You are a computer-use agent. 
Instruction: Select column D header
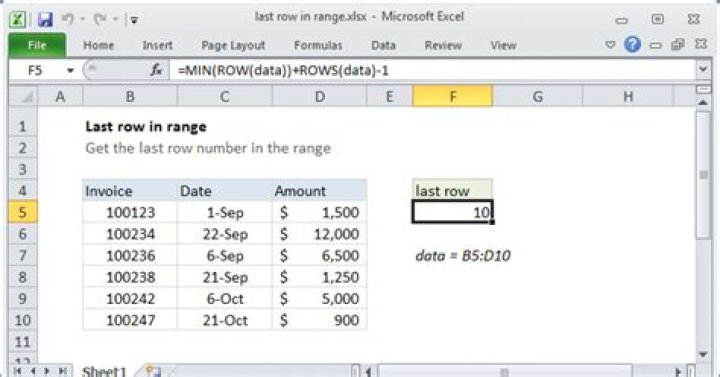[x=320, y=96]
